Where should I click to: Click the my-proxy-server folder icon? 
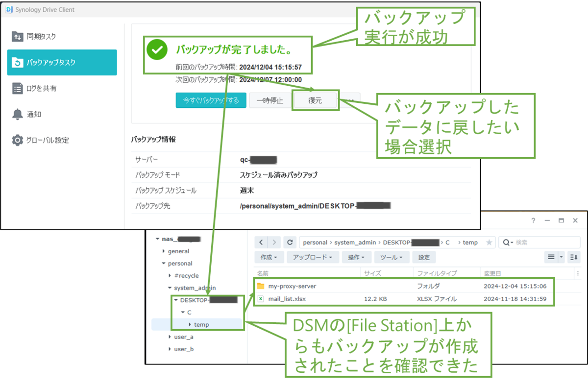[261, 286]
